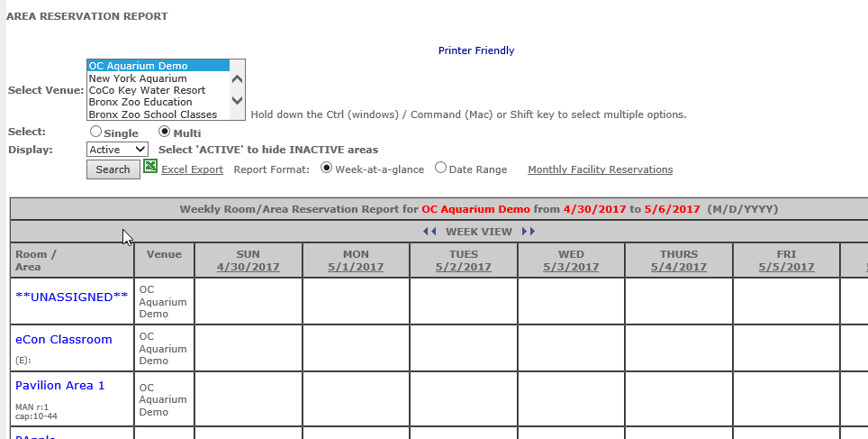Select New York Aquarium venue
Viewport: 868px width, 439px height.
click(x=158, y=78)
